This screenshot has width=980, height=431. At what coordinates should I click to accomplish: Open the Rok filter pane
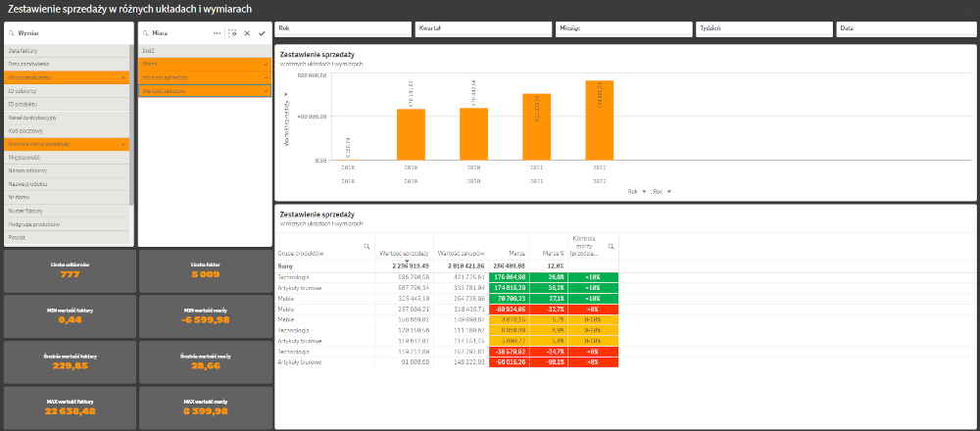[x=343, y=29]
